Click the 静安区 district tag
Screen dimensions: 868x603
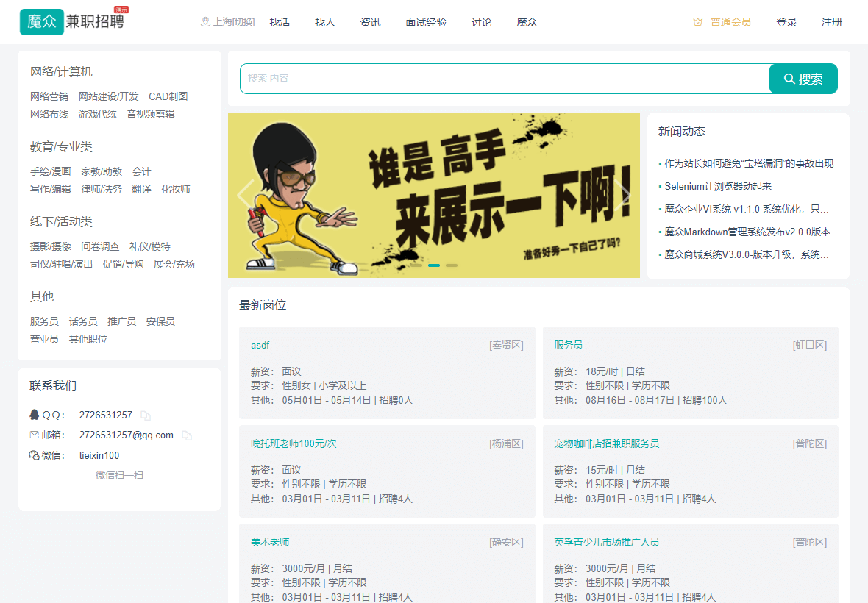(507, 542)
